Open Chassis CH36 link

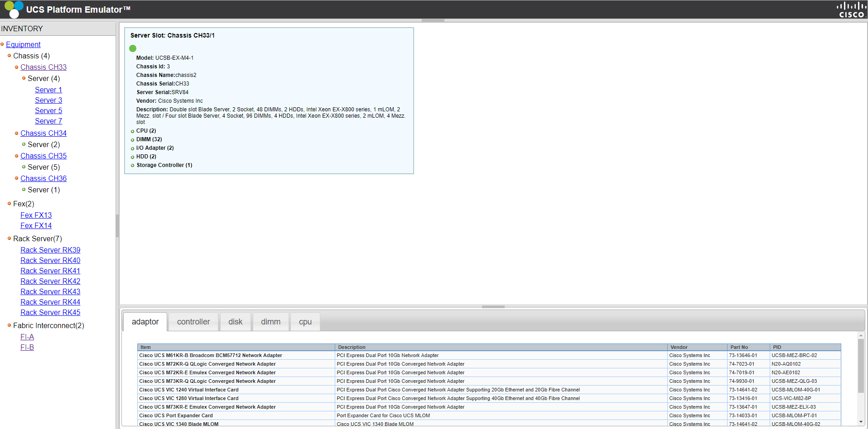click(x=43, y=178)
